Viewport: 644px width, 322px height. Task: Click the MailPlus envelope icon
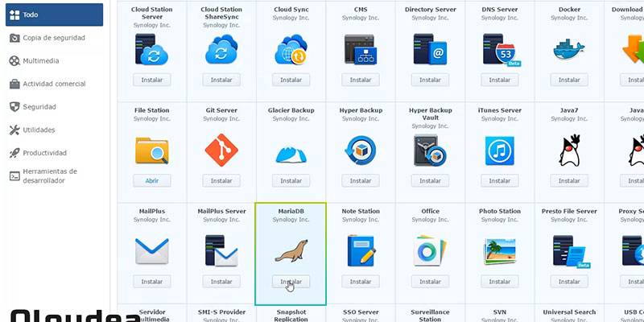(151, 251)
